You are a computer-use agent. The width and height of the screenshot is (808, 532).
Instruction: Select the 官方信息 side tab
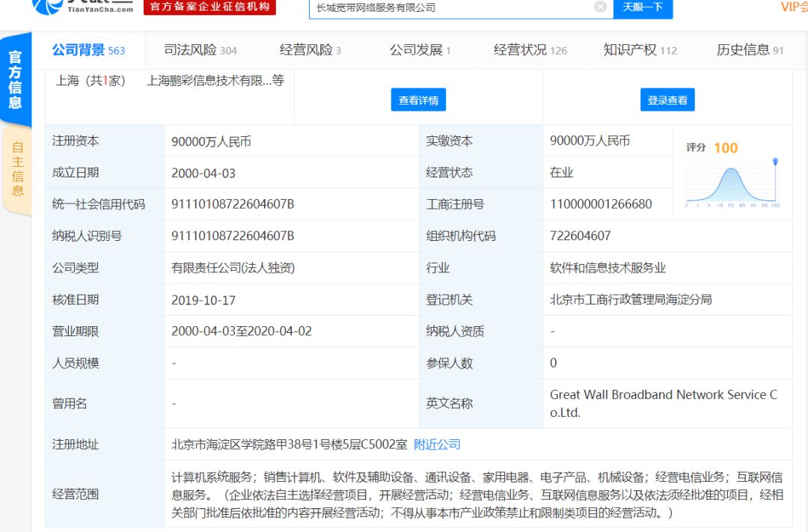pos(16,79)
